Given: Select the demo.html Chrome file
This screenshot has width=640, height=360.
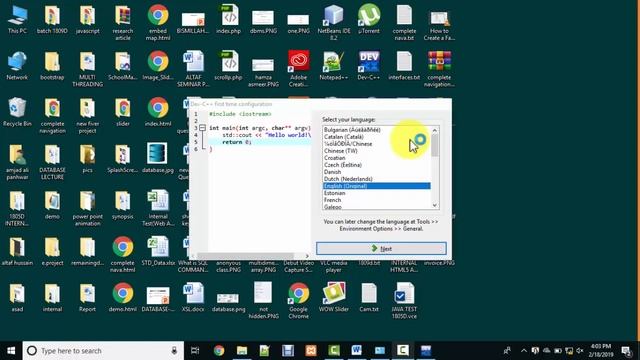Looking at the screenshot, I should pyautogui.click(x=122, y=298).
